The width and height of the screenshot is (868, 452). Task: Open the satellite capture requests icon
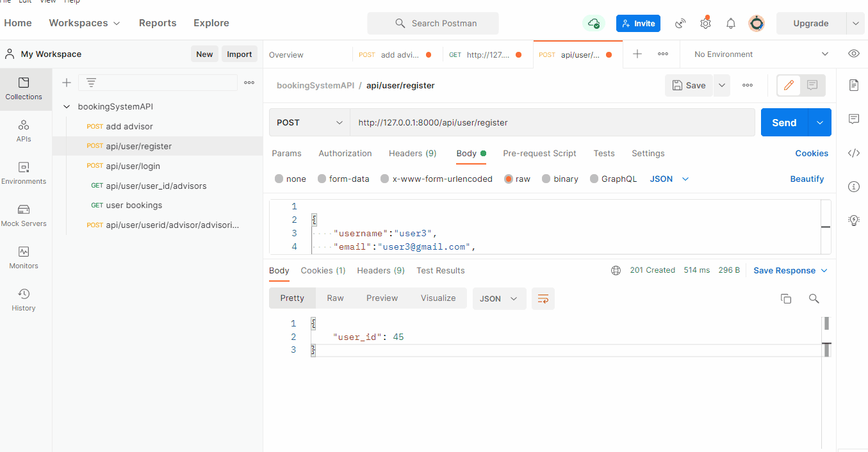[x=680, y=24]
